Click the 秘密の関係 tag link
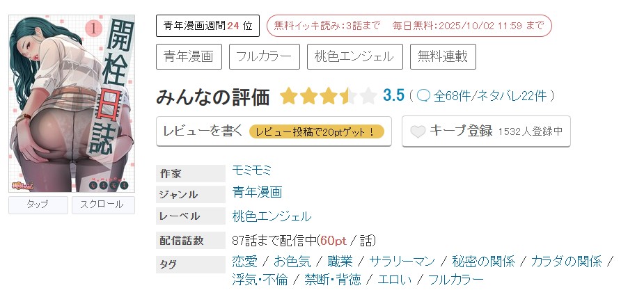 click(483, 262)
